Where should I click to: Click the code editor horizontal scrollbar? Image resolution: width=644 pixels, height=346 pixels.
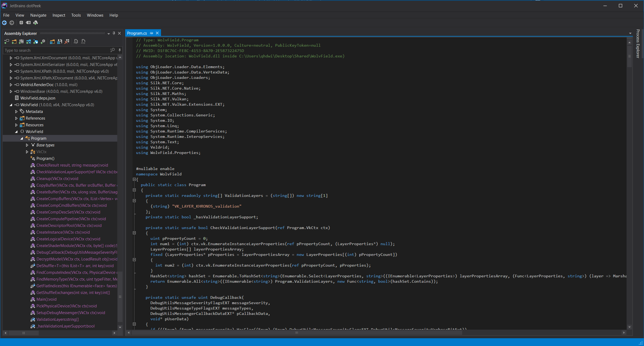(297, 333)
